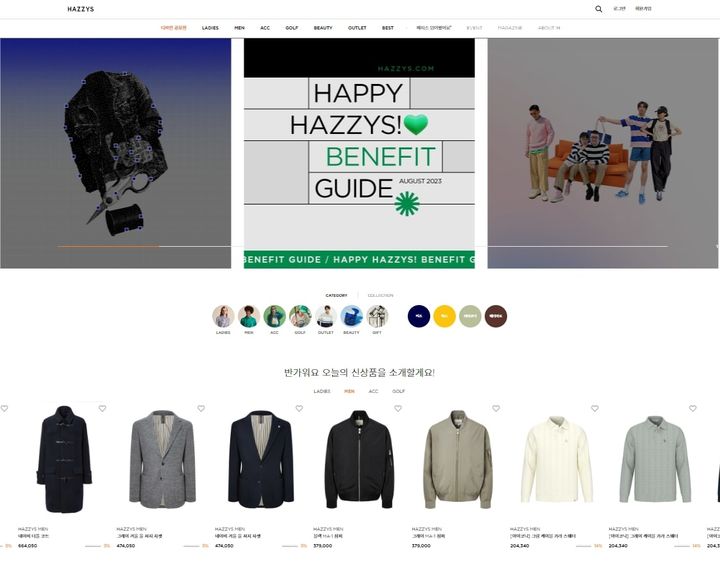The width and height of the screenshot is (720, 564).
Task: Select the brown collection color circle
Action: coord(496,316)
